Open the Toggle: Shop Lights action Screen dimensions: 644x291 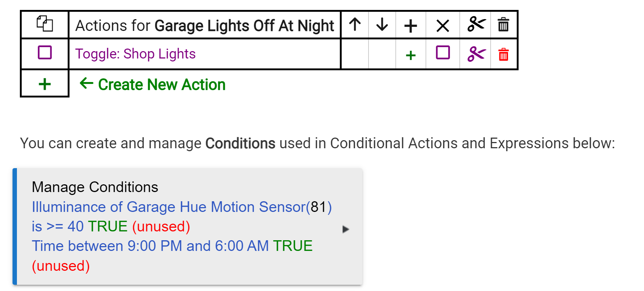coord(135,54)
